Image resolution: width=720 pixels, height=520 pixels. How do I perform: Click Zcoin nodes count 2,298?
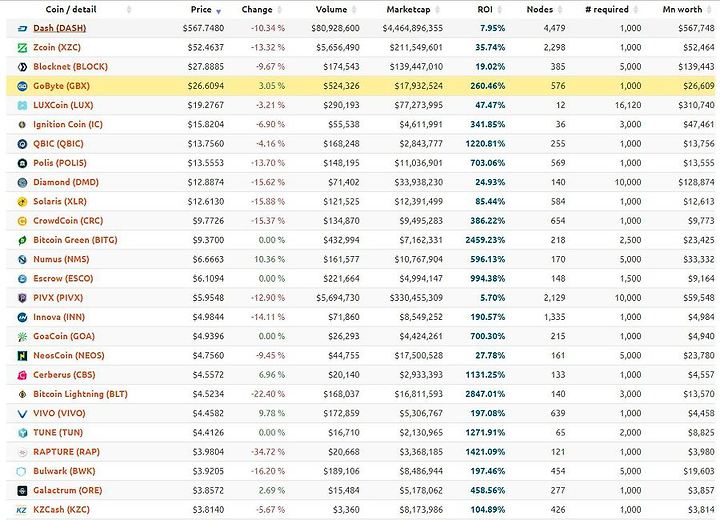(554, 48)
